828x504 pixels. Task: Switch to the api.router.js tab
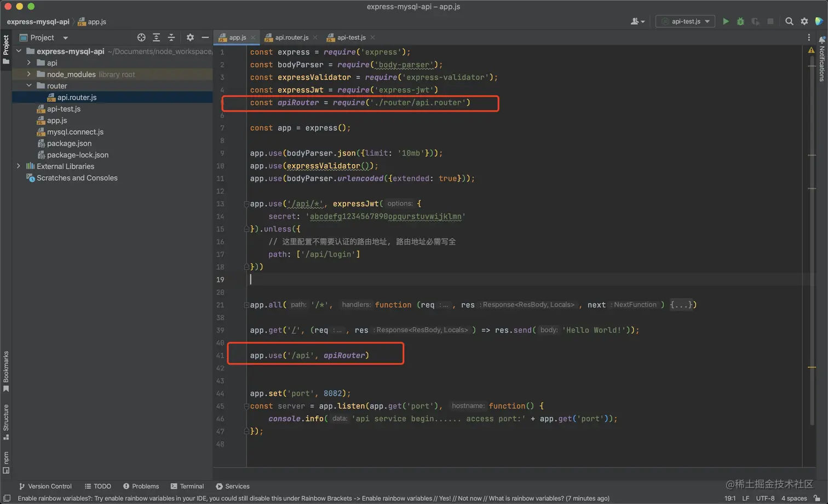pyautogui.click(x=291, y=38)
